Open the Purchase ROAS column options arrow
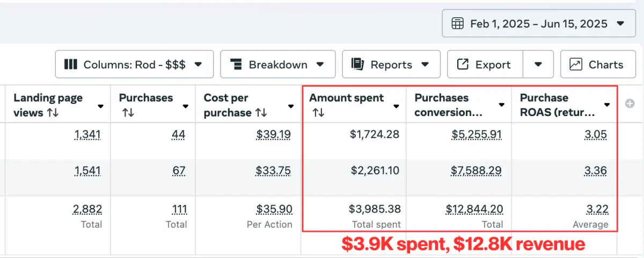The image size is (644, 258). pyautogui.click(x=607, y=105)
